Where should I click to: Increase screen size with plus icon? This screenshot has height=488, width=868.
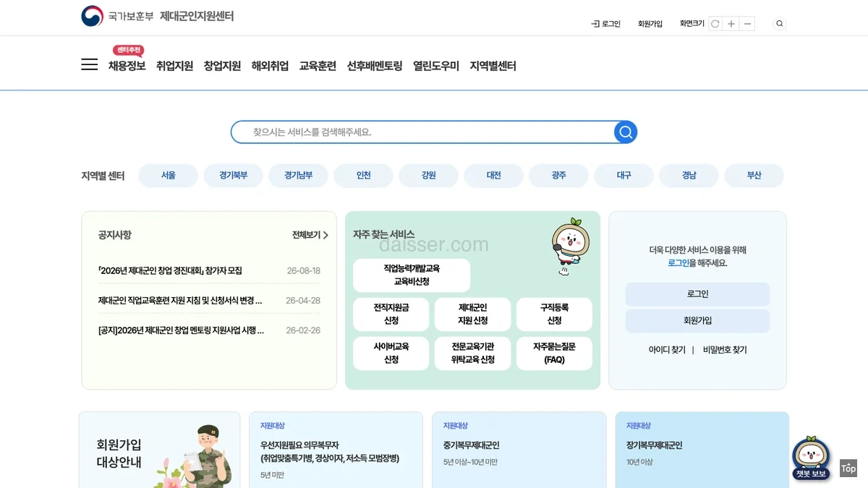pos(731,24)
